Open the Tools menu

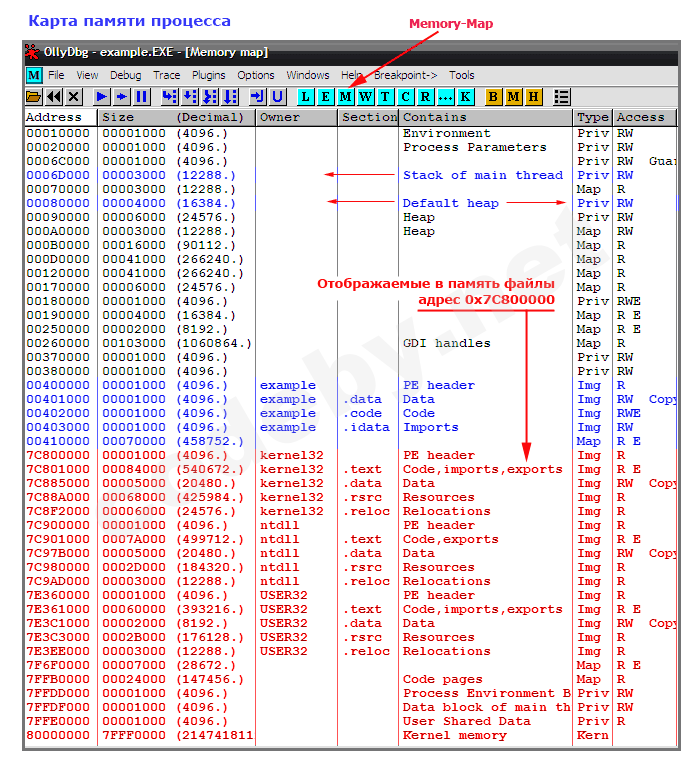point(461,75)
